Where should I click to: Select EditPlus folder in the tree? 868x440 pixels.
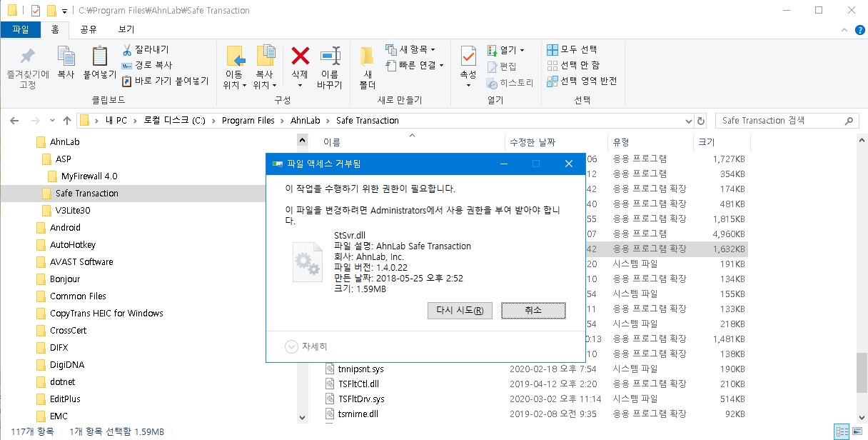click(65, 399)
